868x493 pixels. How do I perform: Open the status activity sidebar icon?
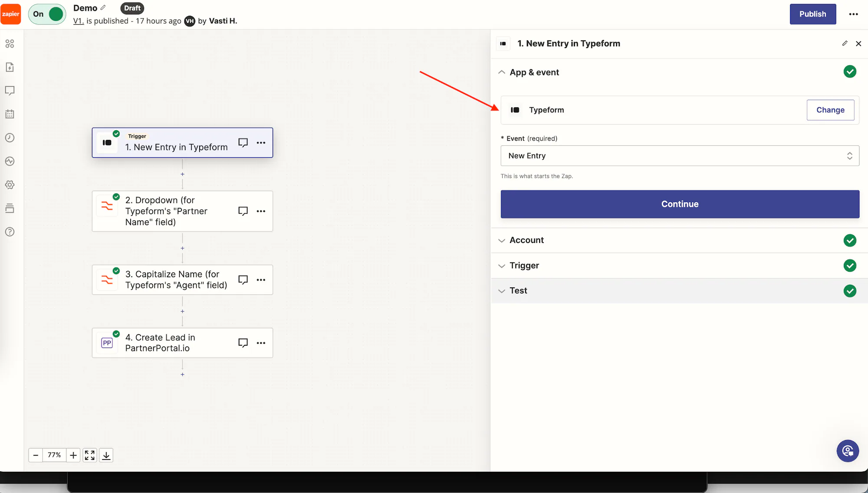pyautogui.click(x=10, y=161)
